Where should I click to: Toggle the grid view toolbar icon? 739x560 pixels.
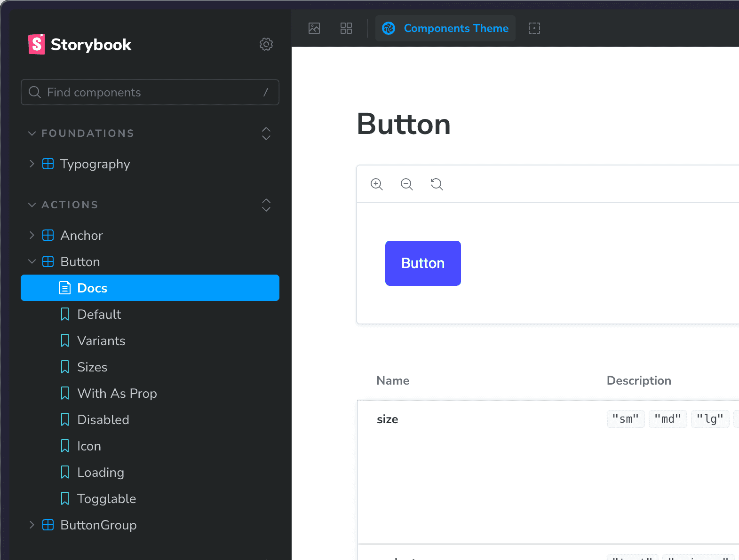[x=346, y=28]
